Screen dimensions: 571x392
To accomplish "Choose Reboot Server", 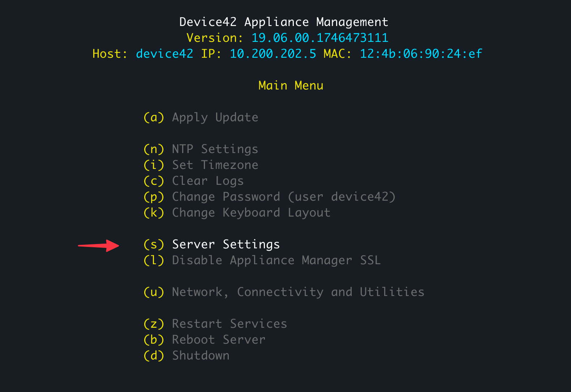I will (218, 339).
